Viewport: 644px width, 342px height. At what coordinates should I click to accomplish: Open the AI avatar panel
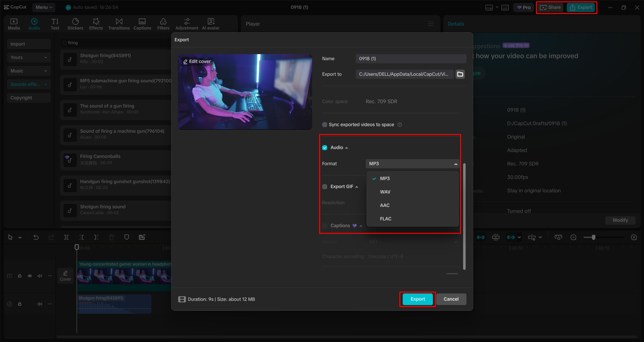point(210,24)
